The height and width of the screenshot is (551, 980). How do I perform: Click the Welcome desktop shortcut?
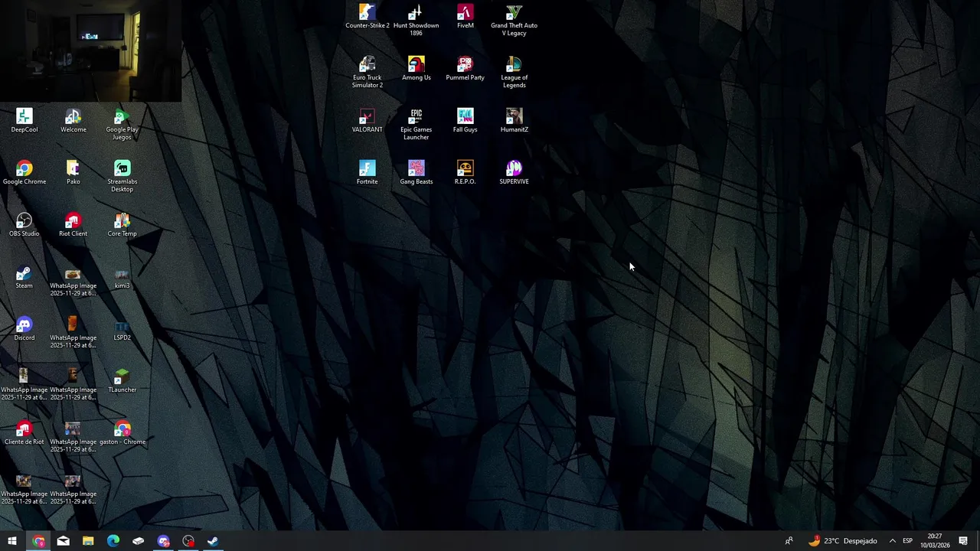(73, 120)
